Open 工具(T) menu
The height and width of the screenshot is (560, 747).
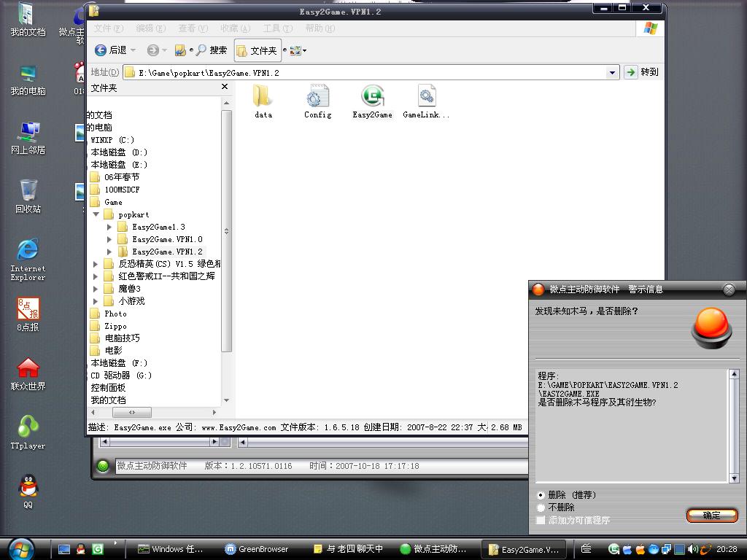tap(278, 28)
